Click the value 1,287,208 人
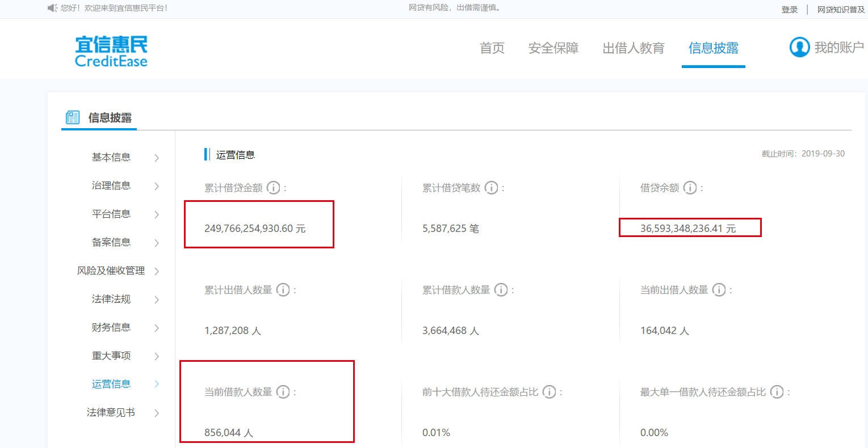This screenshot has height=448, width=868. coord(233,331)
